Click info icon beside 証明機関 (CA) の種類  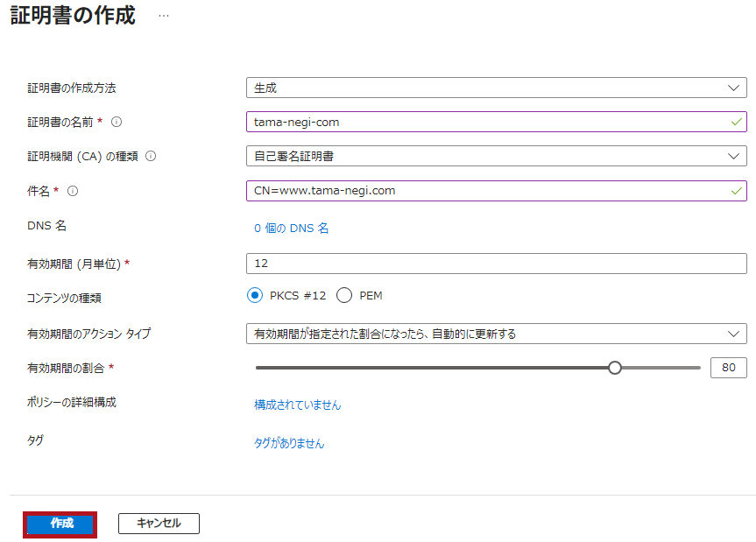(151, 156)
